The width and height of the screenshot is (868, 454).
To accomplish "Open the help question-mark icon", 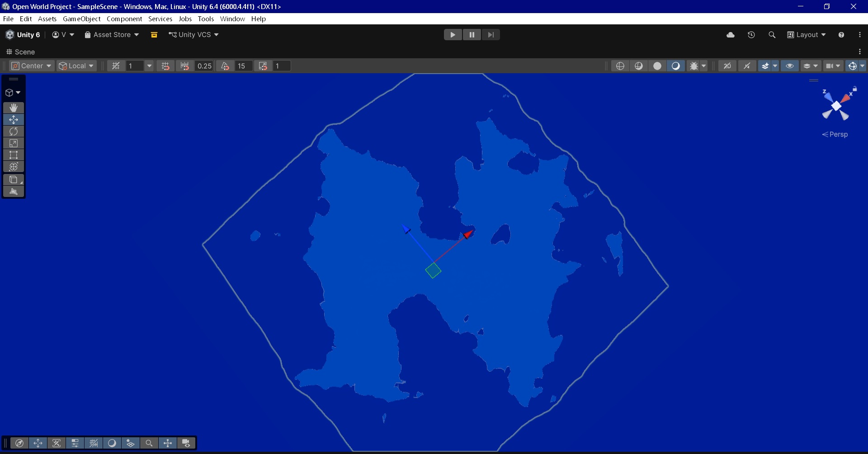I will pyautogui.click(x=841, y=35).
